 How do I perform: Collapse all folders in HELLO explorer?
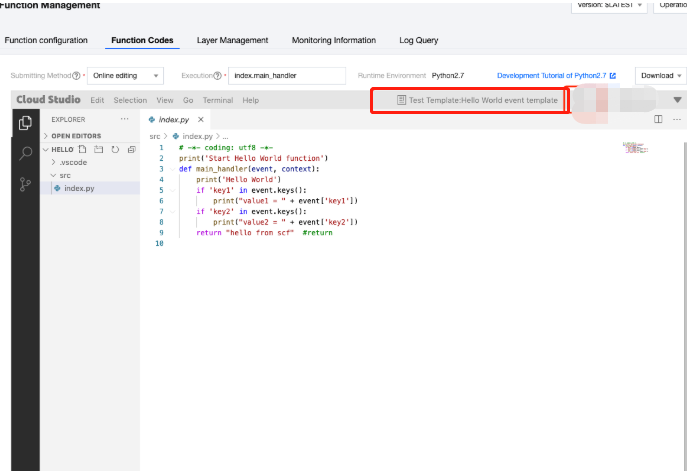[x=132, y=149]
